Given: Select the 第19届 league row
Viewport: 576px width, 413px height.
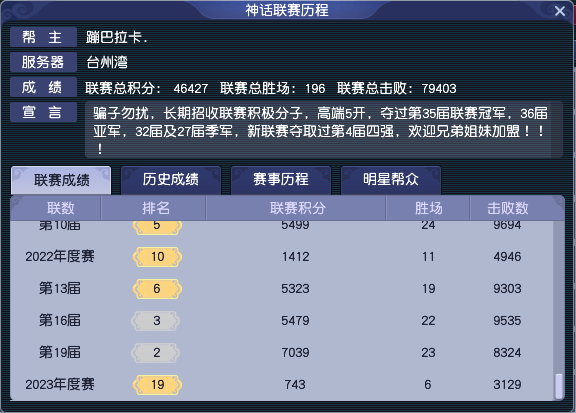Looking at the screenshot, I should click(x=282, y=352).
